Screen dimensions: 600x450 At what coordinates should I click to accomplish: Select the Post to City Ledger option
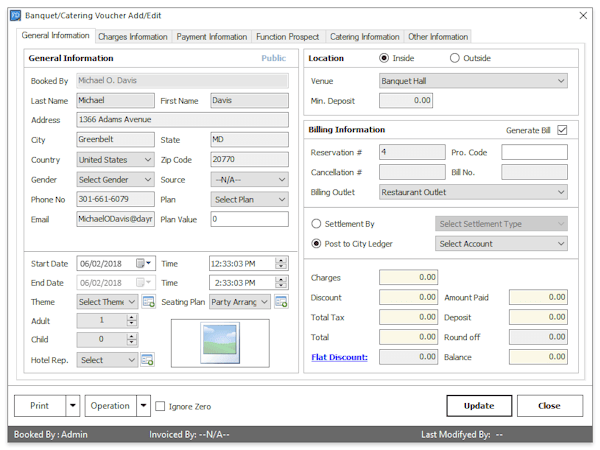316,243
